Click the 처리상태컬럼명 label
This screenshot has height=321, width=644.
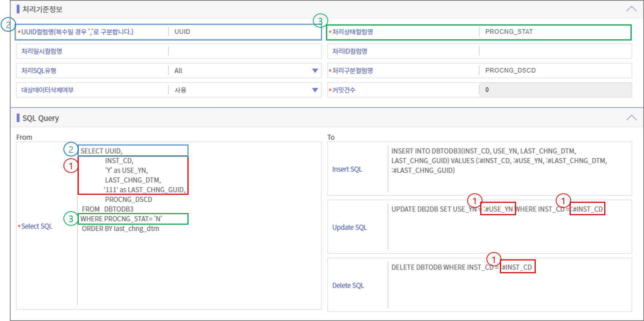[352, 32]
